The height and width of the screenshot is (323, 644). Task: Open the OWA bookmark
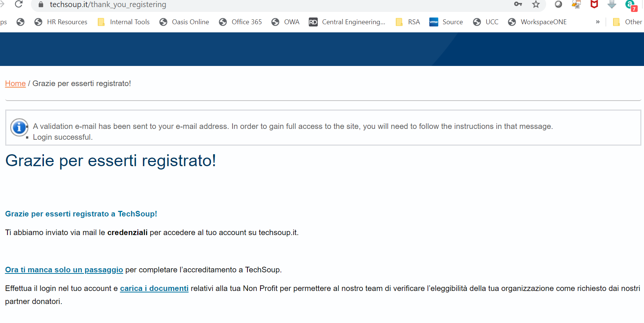coord(285,22)
